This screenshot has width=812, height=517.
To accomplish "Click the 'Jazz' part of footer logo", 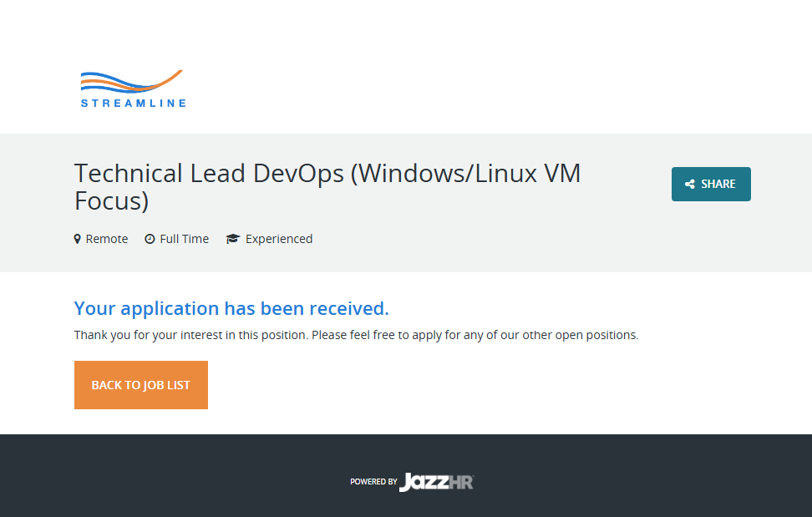I will [424, 482].
